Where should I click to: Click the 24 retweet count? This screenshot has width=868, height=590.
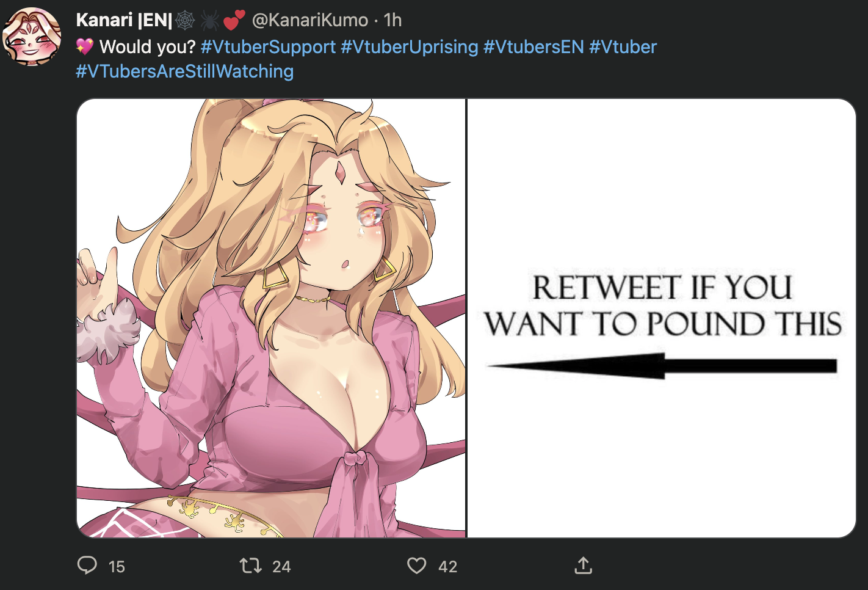coord(281,567)
